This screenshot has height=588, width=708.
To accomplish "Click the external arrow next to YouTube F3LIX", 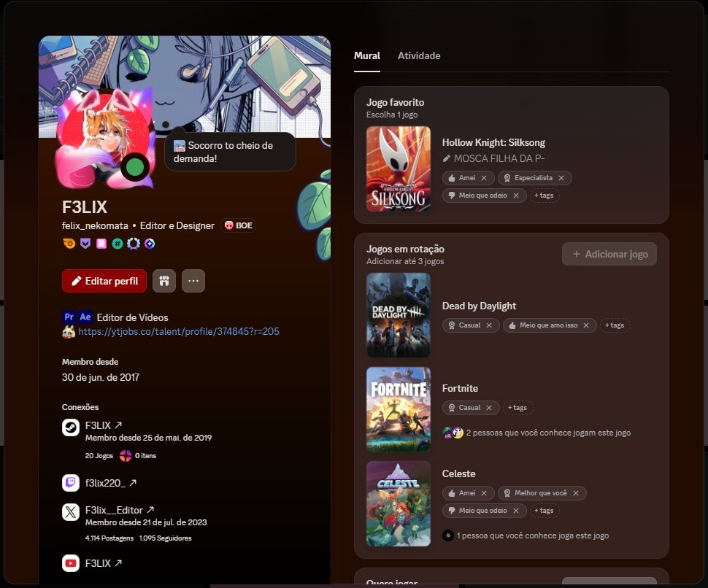I will [x=118, y=562].
